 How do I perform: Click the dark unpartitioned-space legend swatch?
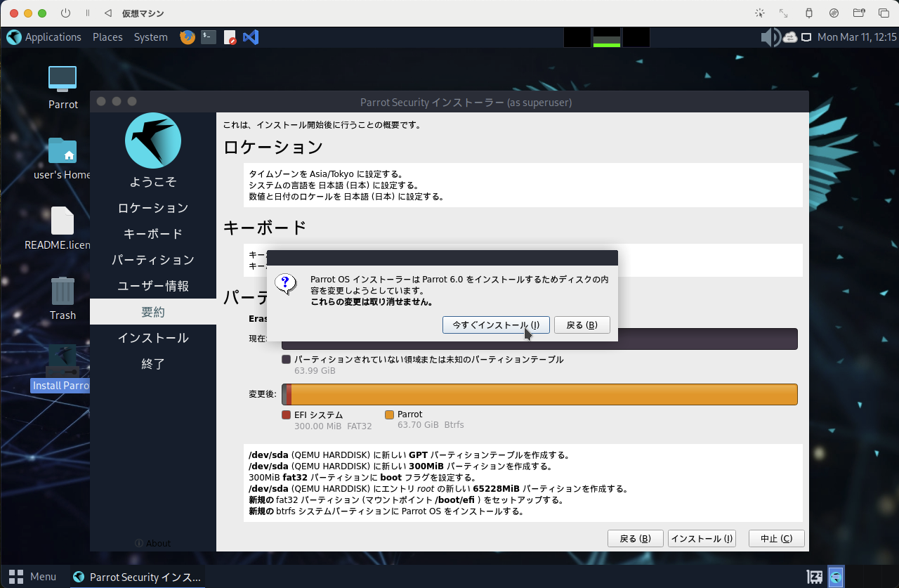286,359
